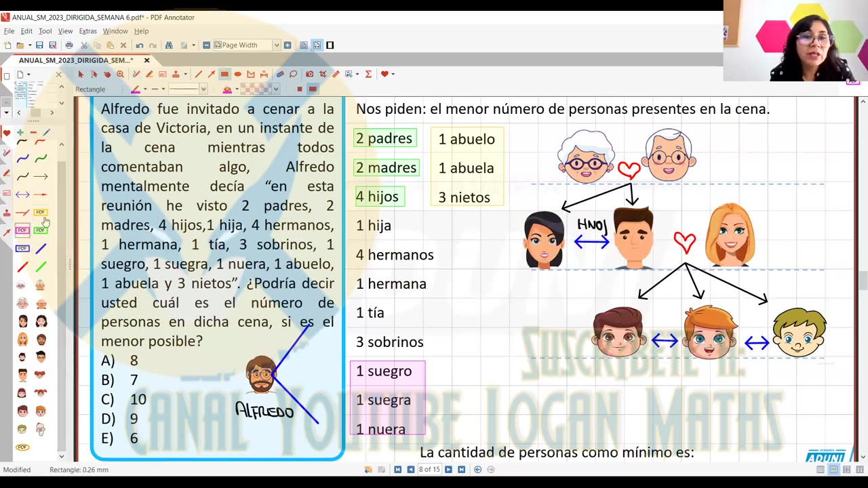
Task: Toggle continuous page layout in status bar
Action: pos(833,469)
